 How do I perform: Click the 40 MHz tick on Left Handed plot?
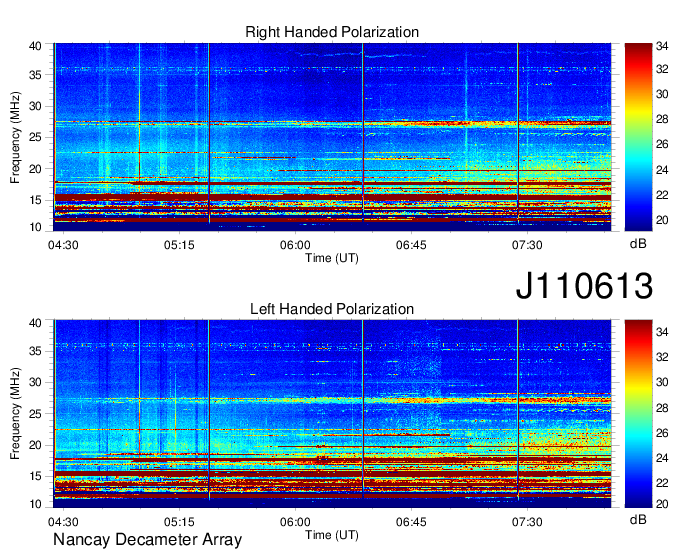click(35, 323)
